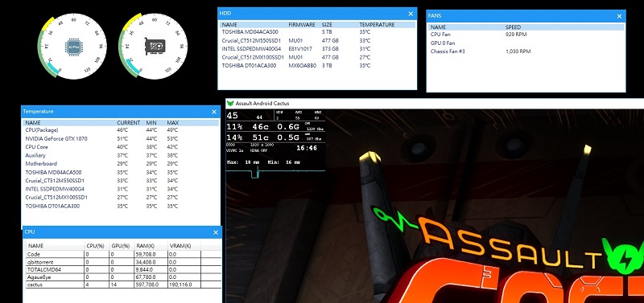The height and width of the screenshot is (303, 644).
Task: Select NVIDIA GeForce GTX 1070 temperature row
Action: click(x=120, y=138)
